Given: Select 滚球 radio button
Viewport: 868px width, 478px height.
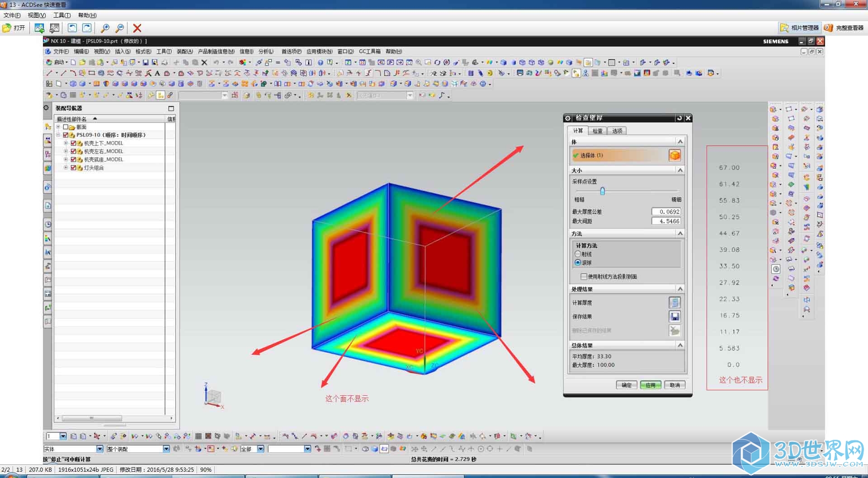Looking at the screenshot, I should click(578, 262).
